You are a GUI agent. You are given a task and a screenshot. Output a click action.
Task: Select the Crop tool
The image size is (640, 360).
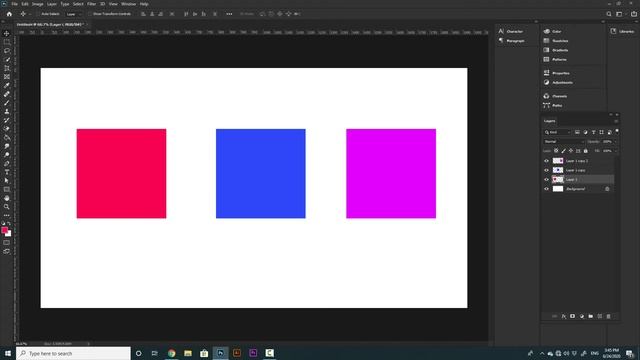coord(7,68)
